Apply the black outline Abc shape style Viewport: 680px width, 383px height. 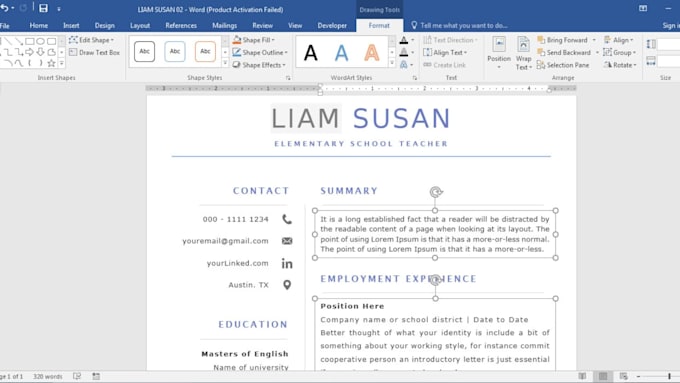point(144,52)
